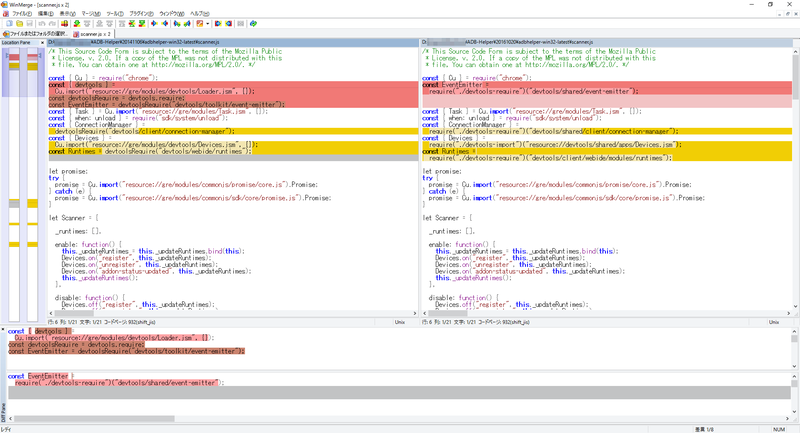Click right pane horizontal scrollbar right arrow

pos(789,313)
